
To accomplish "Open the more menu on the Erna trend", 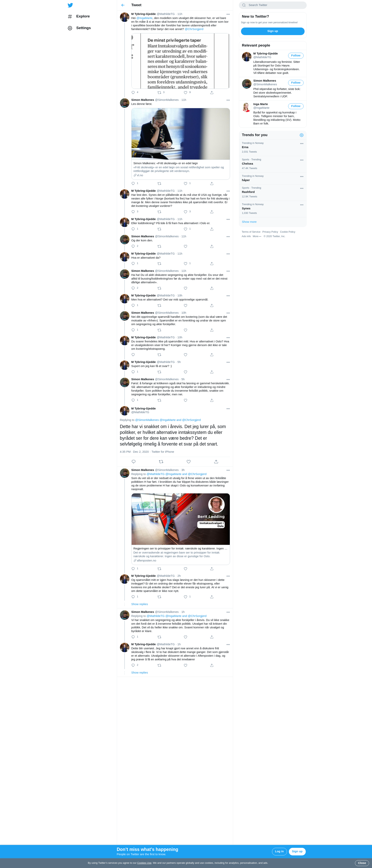I will point(302,143).
